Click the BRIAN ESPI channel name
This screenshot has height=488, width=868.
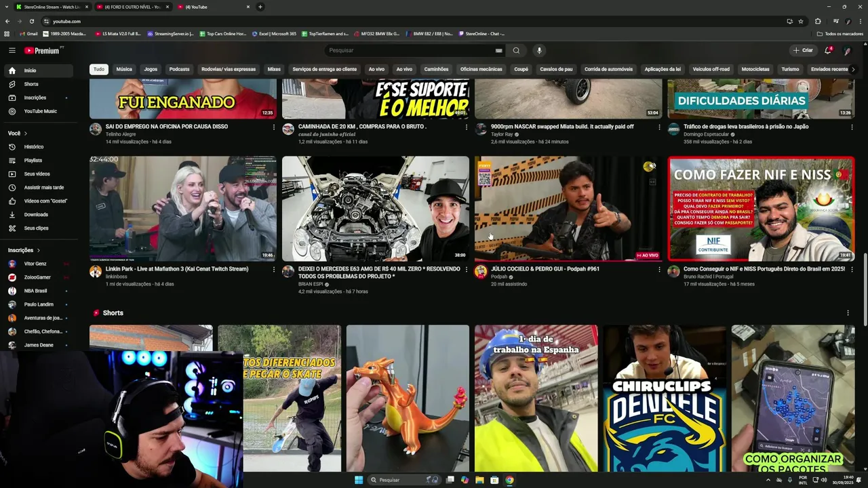point(311,284)
